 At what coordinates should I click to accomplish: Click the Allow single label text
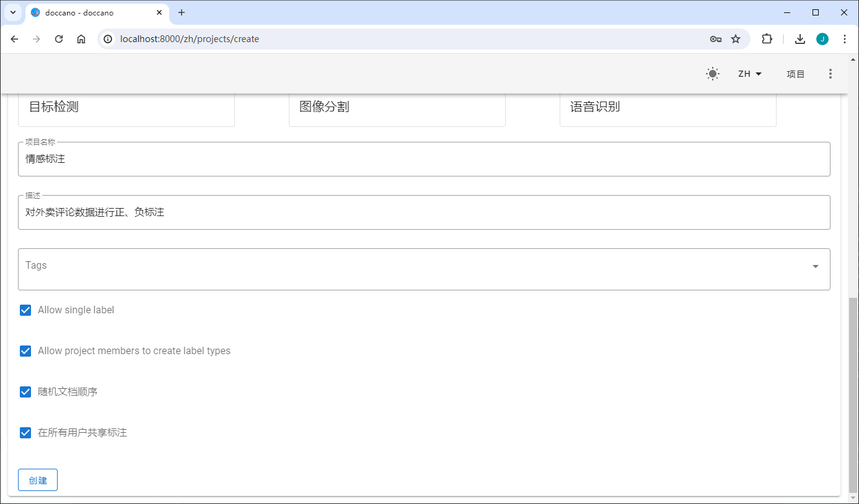[76, 310]
